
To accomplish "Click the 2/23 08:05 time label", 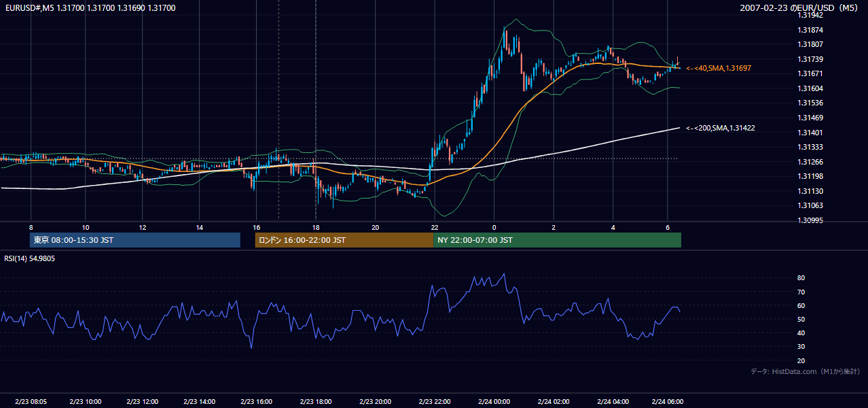I will (x=31, y=401).
